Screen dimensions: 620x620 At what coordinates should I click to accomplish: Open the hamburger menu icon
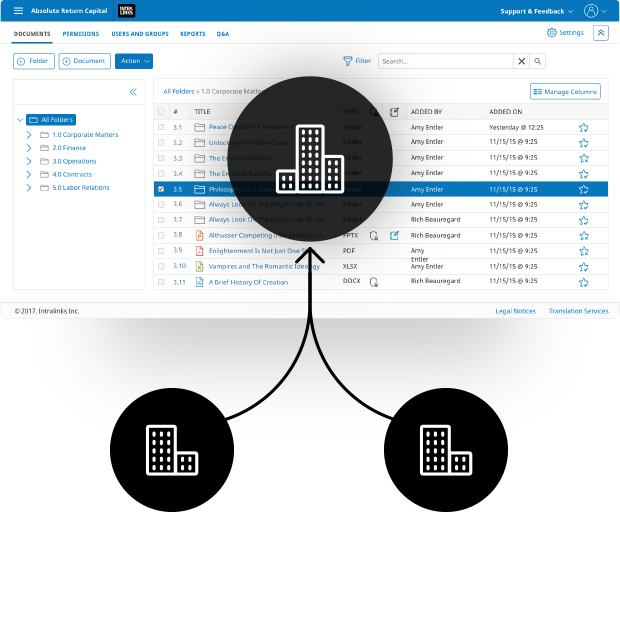pyautogui.click(x=18, y=11)
